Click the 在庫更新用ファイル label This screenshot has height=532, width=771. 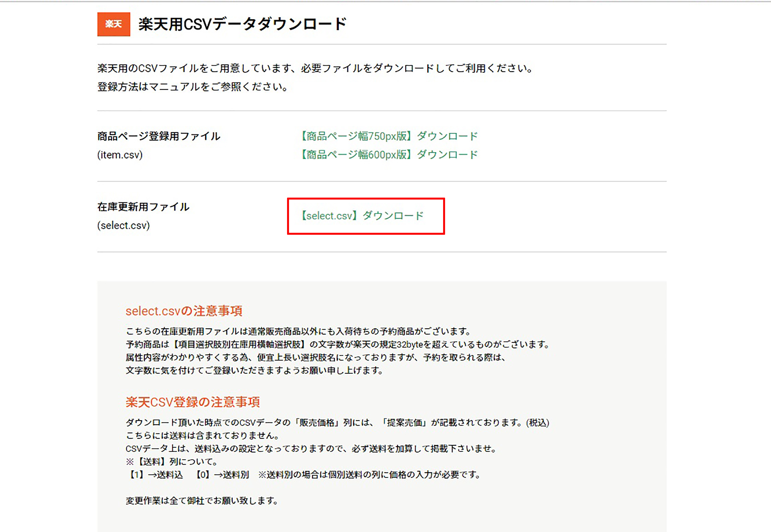coord(143,207)
